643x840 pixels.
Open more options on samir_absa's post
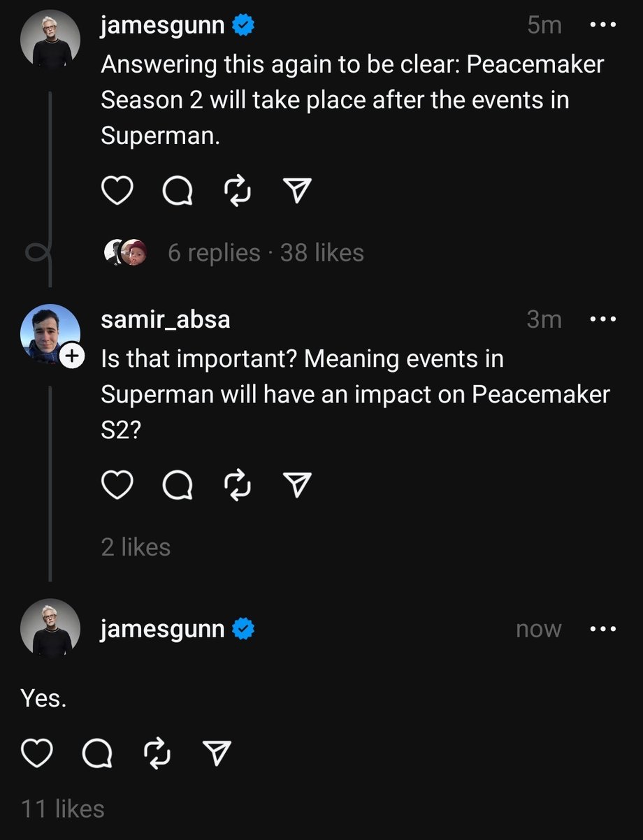coord(603,320)
